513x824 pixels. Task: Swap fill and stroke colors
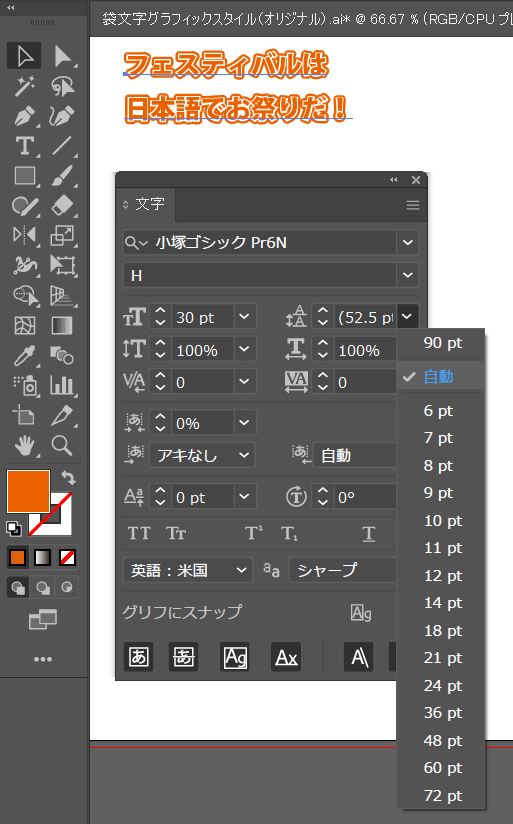click(68, 477)
